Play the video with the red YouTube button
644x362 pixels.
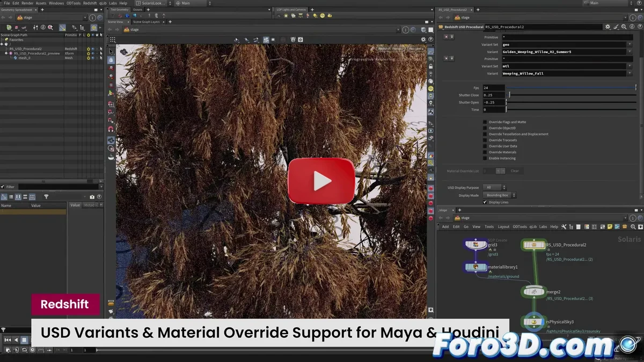click(x=321, y=181)
